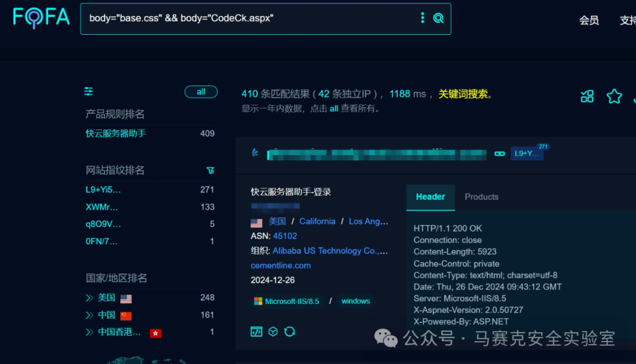
Task: Click the L9+Y… fingerprint badge with 271
Action: [527, 153]
